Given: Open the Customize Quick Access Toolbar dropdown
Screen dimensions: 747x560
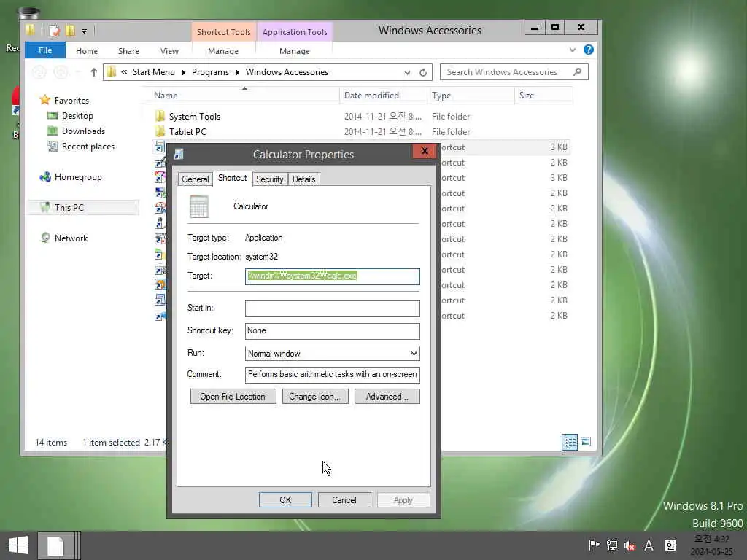Looking at the screenshot, I should [84, 31].
